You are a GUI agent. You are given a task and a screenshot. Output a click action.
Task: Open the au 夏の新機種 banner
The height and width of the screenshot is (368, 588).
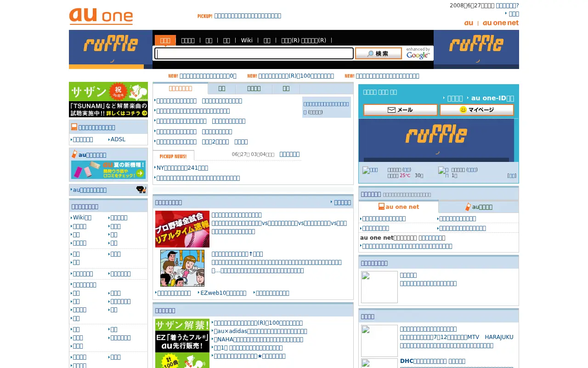tap(108, 170)
